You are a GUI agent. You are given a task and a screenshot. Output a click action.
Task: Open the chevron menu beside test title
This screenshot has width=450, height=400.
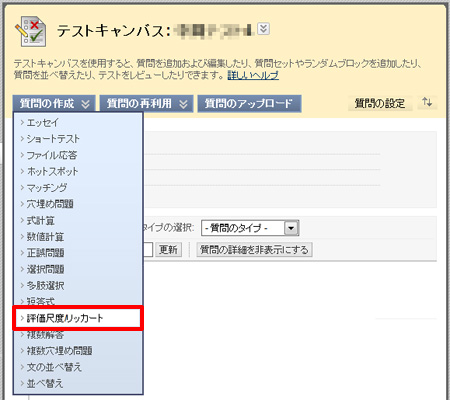tap(264, 29)
